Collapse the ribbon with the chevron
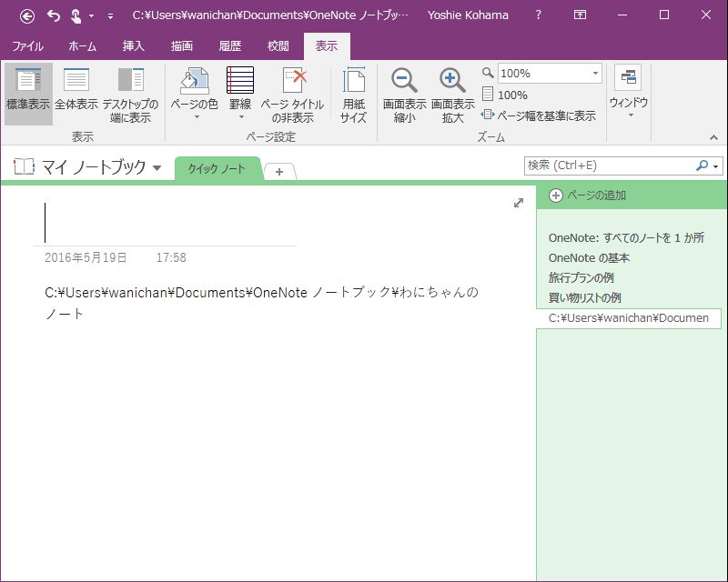Viewport: 728px width, 582px height. [x=714, y=137]
